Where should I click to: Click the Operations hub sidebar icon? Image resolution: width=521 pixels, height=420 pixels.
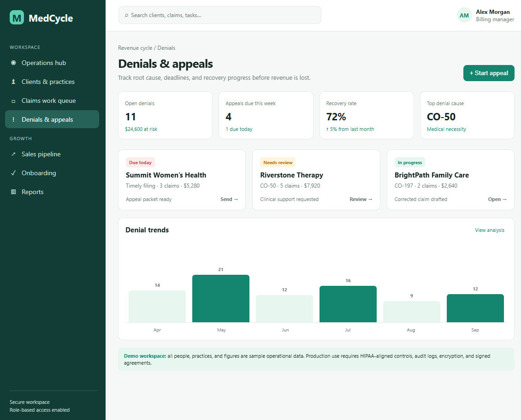click(x=13, y=63)
